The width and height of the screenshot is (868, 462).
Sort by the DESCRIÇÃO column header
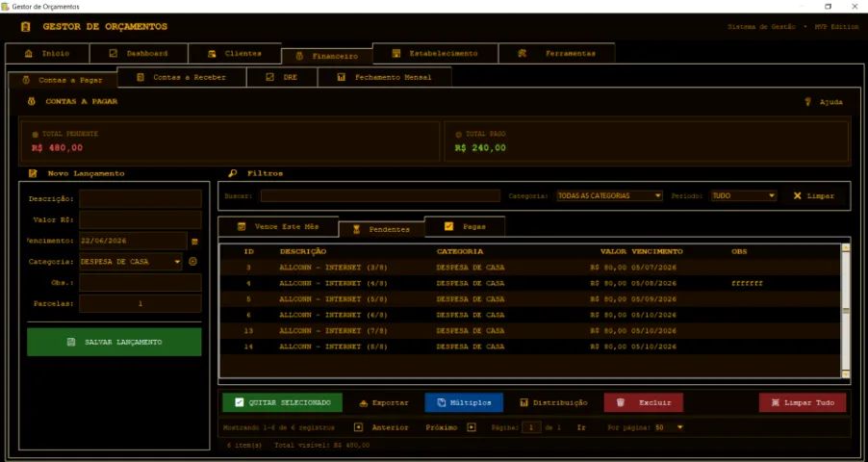coord(303,251)
